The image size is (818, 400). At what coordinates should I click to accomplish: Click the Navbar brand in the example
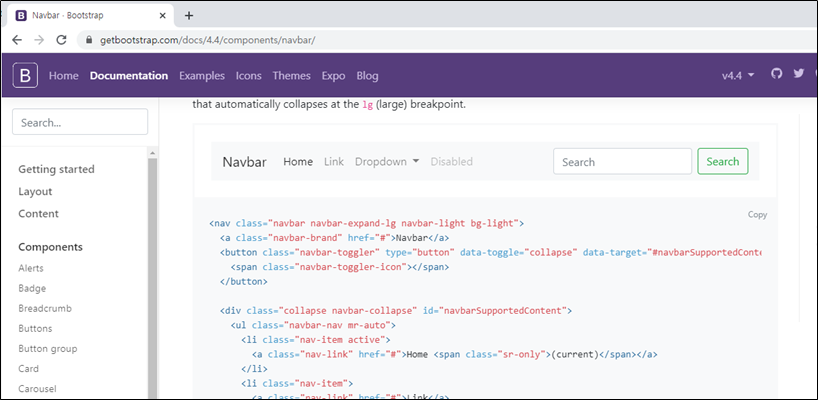click(x=245, y=162)
